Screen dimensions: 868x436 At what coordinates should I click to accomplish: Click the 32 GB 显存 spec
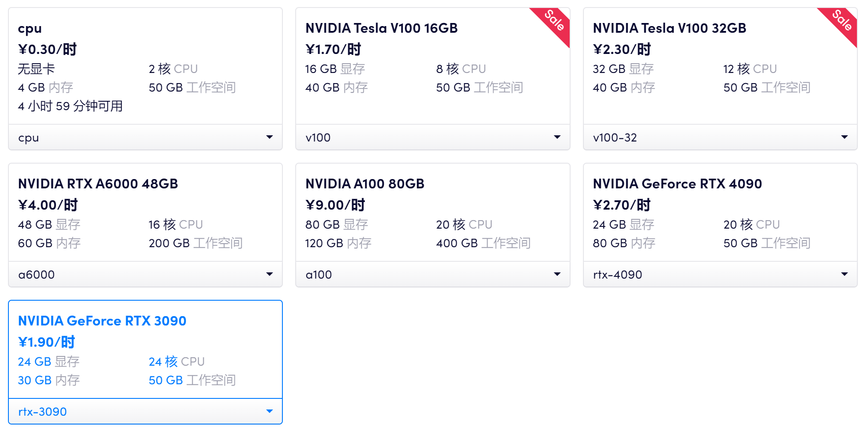(x=623, y=69)
